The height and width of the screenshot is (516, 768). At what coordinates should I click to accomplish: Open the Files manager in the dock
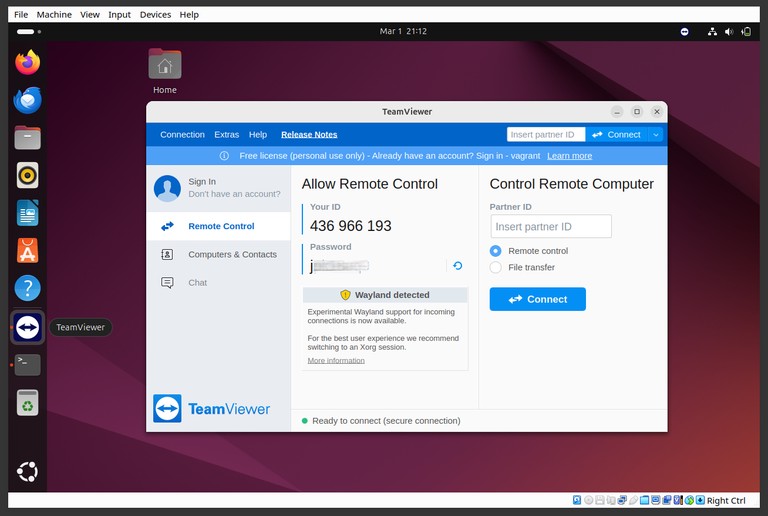pyautogui.click(x=27, y=138)
